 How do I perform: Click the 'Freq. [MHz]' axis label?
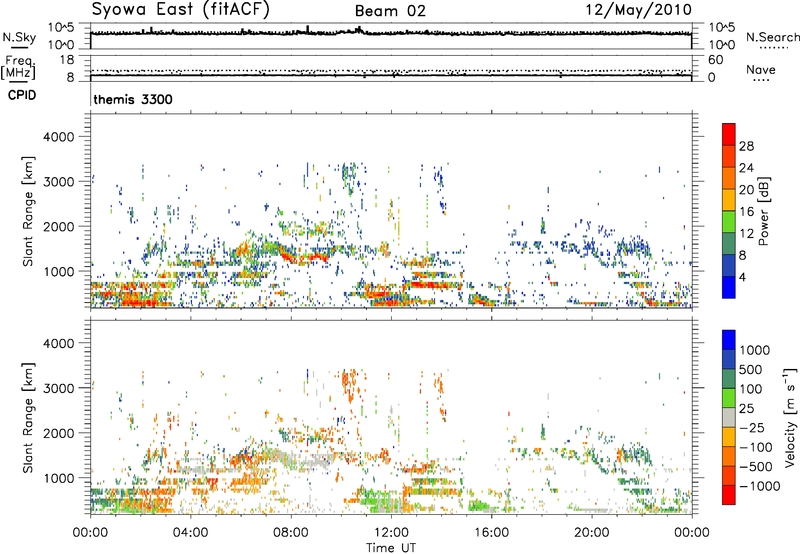click(x=18, y=67)
